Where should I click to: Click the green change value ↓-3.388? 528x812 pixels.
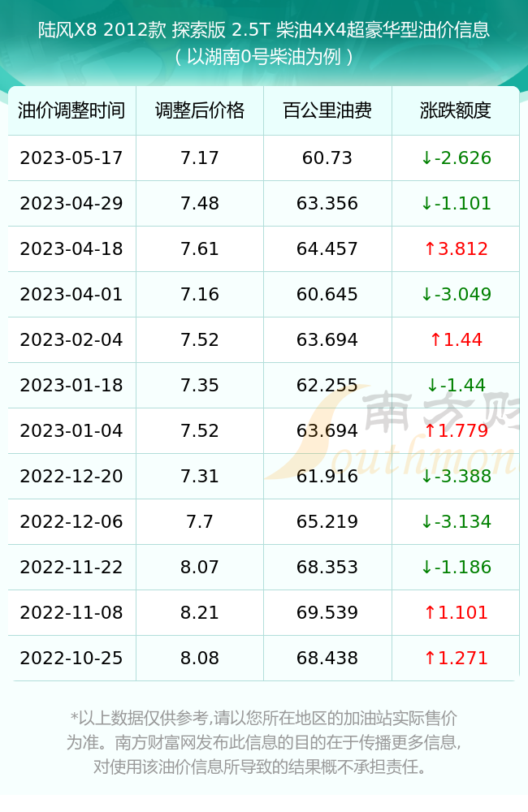[x=456, y=477]
